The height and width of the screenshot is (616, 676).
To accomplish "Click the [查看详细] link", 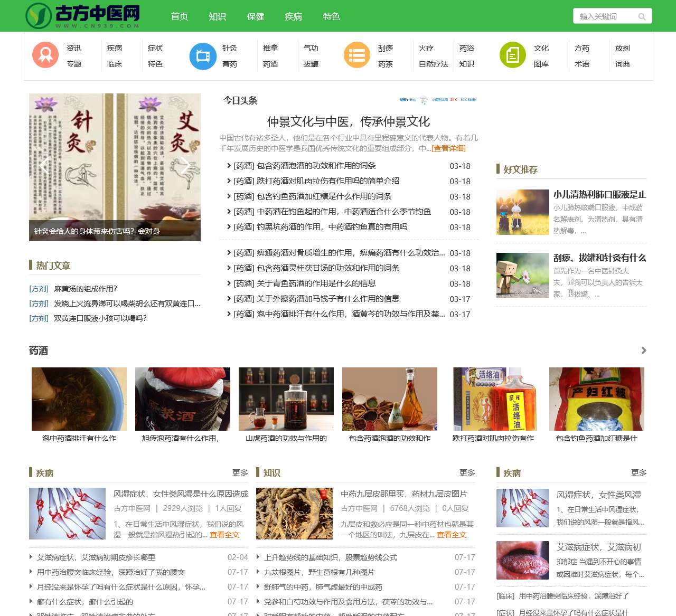I will (449, 148).
